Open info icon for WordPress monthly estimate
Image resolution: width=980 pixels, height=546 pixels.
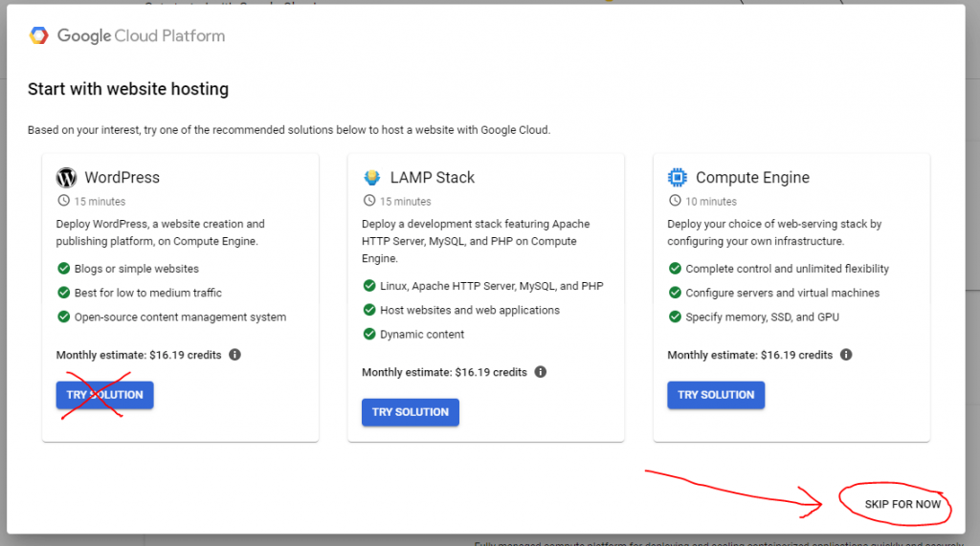pyautogui.click(x=235, y=355)
